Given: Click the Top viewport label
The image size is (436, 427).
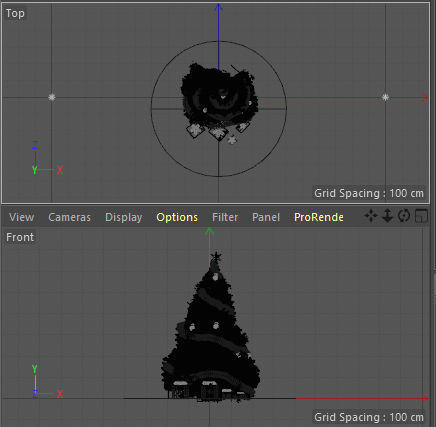Looking at the screenshot, I should click(15, 13).
